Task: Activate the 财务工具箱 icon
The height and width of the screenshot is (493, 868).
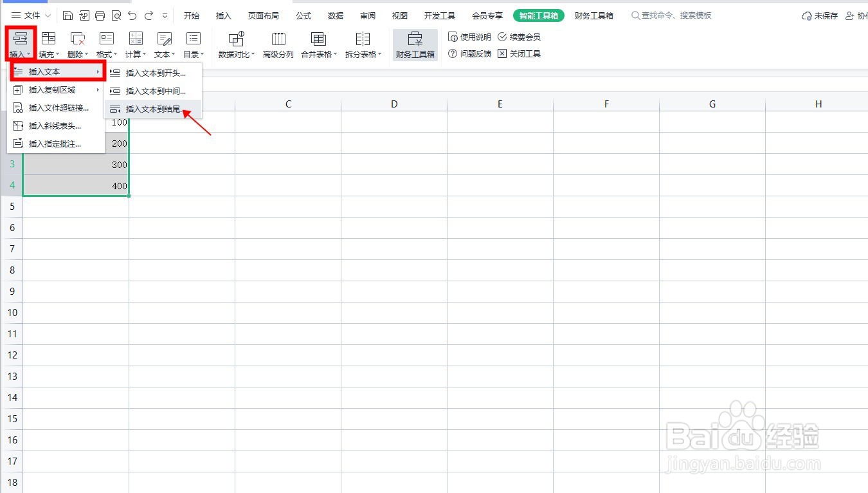Action: (x=415, y=44)
